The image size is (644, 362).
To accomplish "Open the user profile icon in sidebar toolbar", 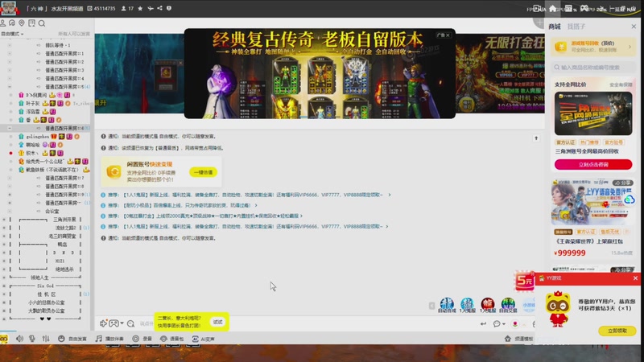I will 3,23.
